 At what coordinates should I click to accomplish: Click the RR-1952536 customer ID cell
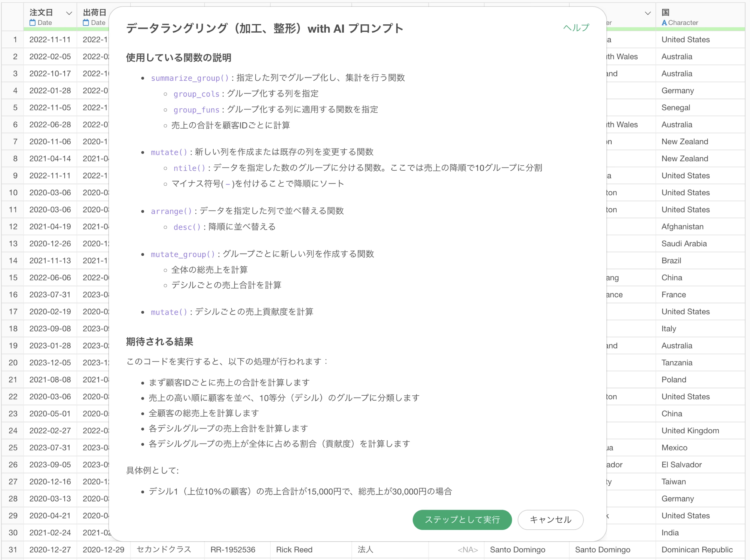[x=233, y=549]
